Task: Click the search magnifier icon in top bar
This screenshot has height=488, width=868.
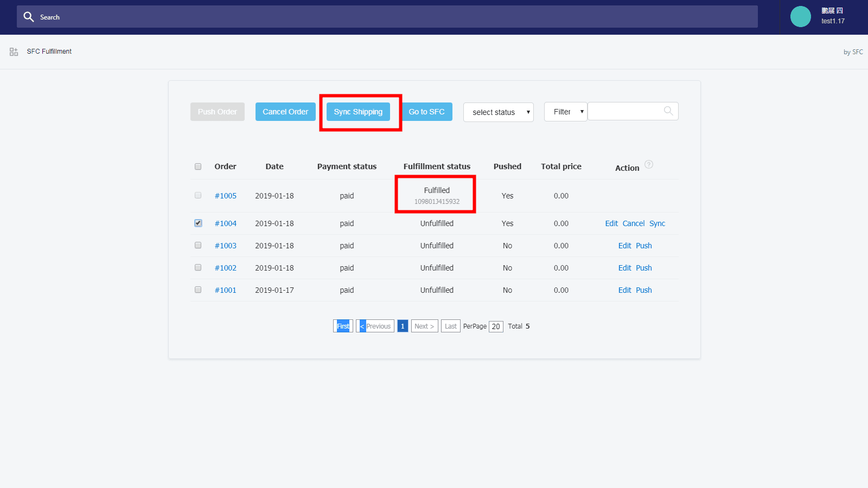Action: click(29, 17)
